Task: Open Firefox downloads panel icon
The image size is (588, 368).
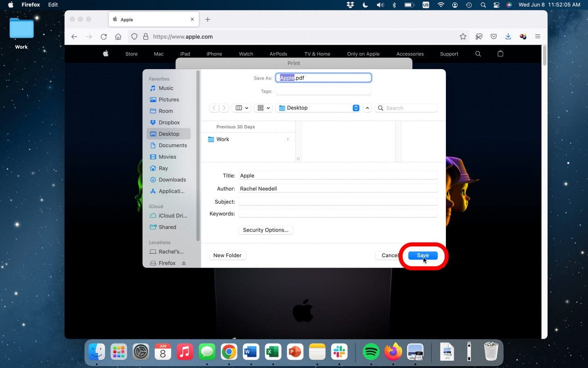Action: click(508, 37)
